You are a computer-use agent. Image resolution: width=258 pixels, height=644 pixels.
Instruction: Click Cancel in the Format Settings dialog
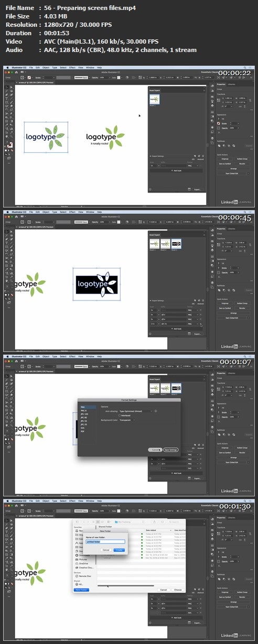pos(155,450)
